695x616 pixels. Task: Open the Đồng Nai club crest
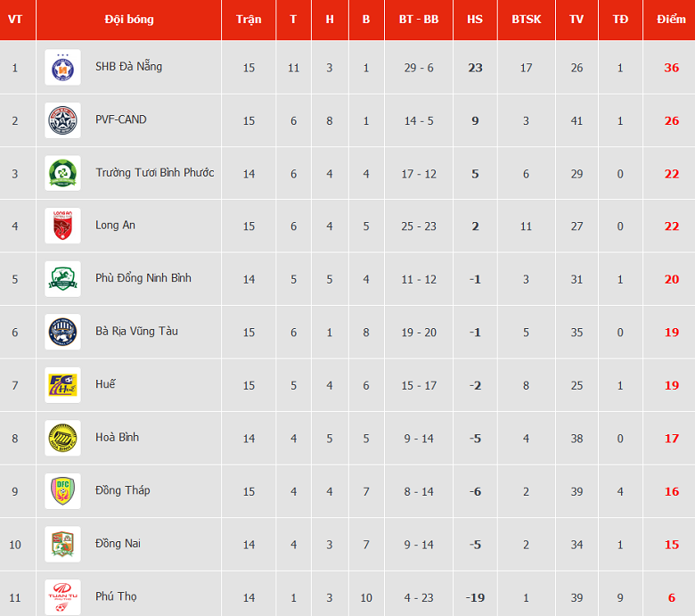click(x=62, y=544)
